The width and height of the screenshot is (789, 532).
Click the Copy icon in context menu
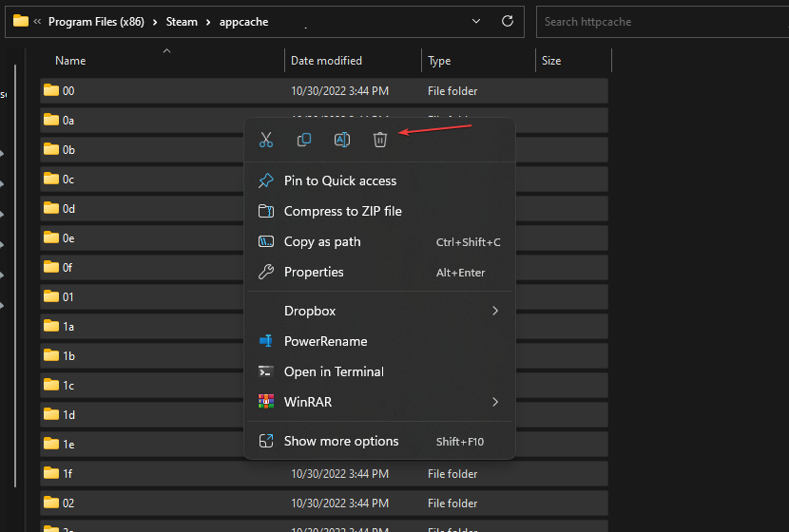click(x=304, y=140)
